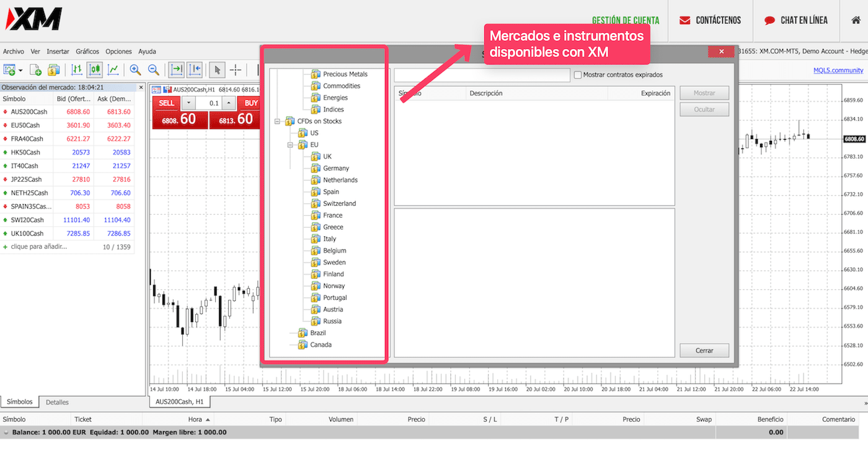Select the AUS200Cash, H1 chart tab
Screen dimensions: 868x451
180,402
